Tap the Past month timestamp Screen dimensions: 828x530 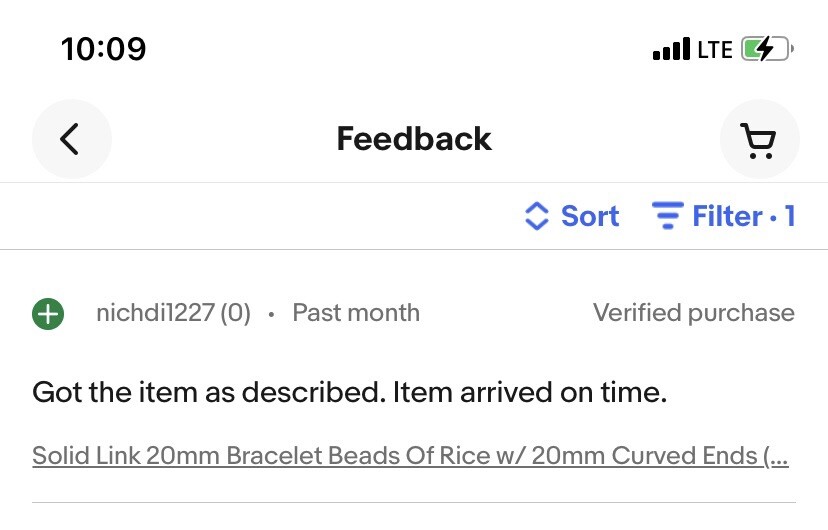pyautogui.click(x=356, y=313)
